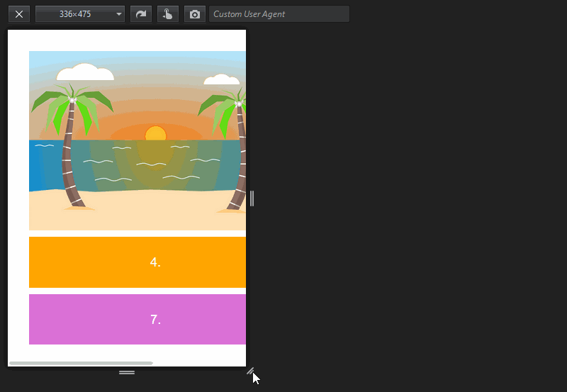Click the beach sunset image
Image resolution: width=567 pixels, height=392 pixels.
pyautogui.click(x=137, y=140)
